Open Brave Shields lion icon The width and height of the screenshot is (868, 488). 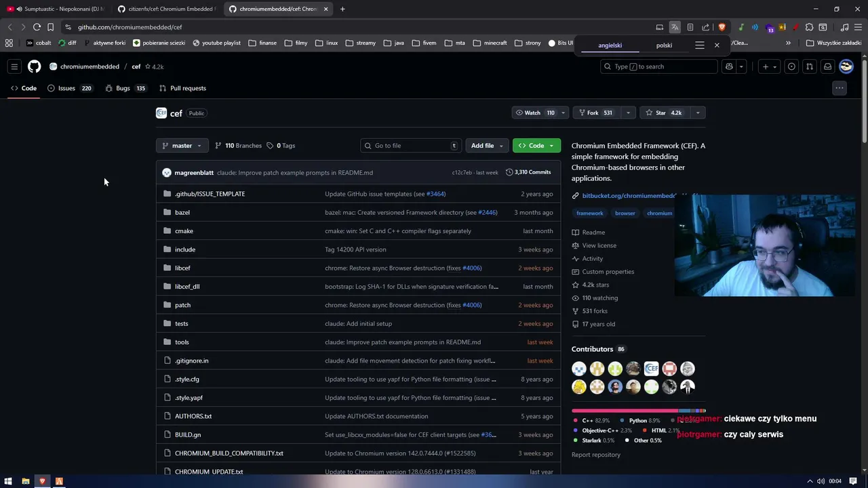(722, 27)
